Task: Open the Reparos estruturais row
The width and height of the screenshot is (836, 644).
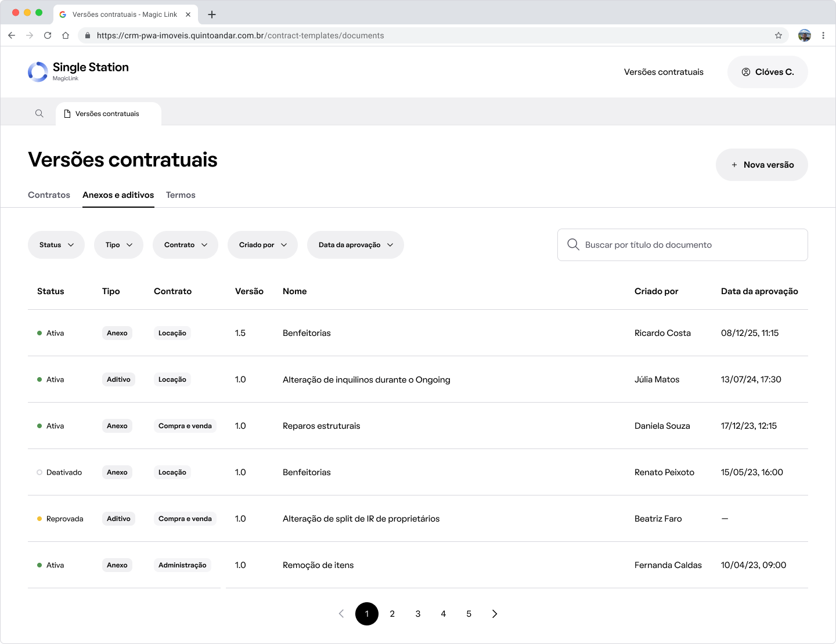Action: (x=418, y=426)
